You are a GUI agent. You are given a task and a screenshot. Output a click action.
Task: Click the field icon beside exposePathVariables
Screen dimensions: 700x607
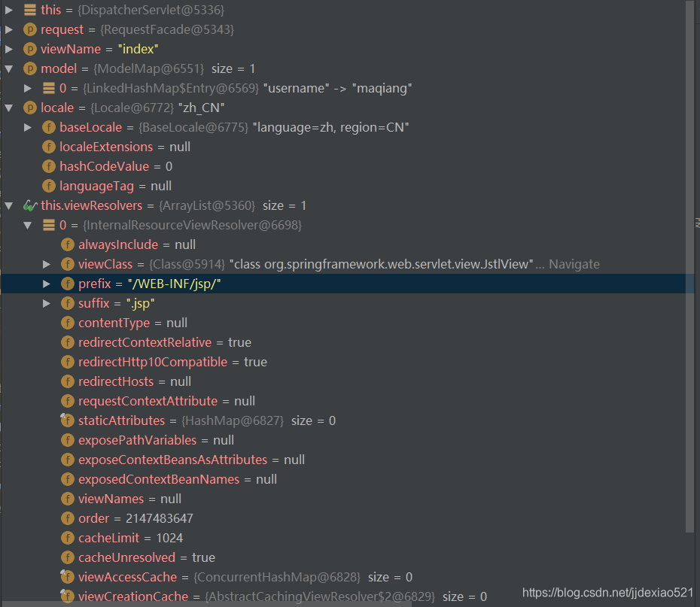68,440
